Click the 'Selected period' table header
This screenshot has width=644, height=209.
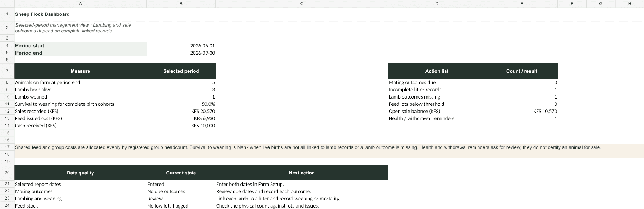point(181,71)
